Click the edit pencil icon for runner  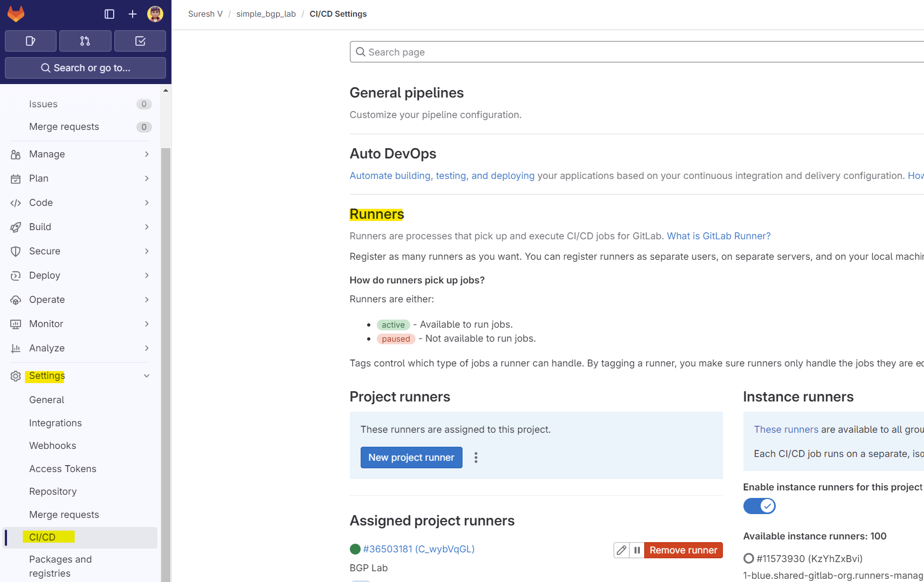(622, 550)
